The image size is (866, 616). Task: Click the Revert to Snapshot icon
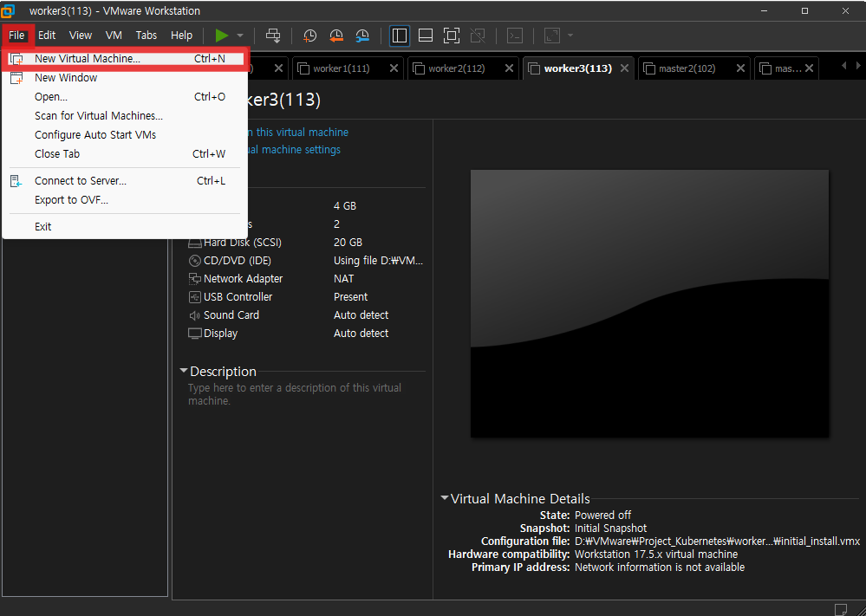pyautogui.click(x=335, y=36)
